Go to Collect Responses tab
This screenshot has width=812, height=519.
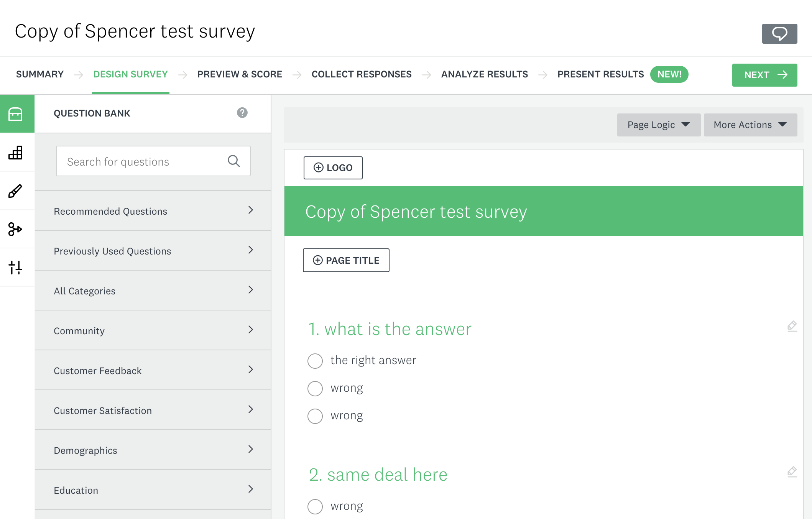(361, 74)
